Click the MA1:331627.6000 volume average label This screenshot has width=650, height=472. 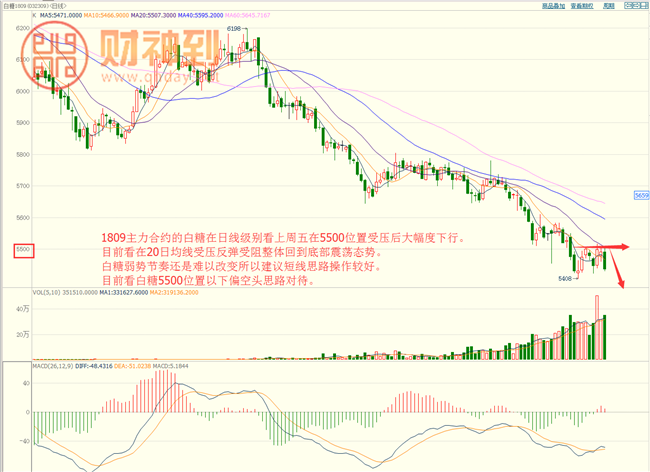[124, 293]
